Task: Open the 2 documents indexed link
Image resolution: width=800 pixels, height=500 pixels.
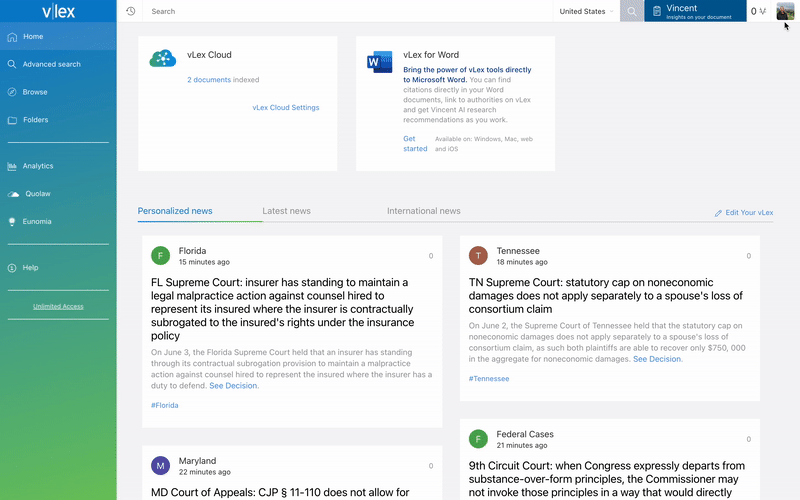Action: (209, 80)
